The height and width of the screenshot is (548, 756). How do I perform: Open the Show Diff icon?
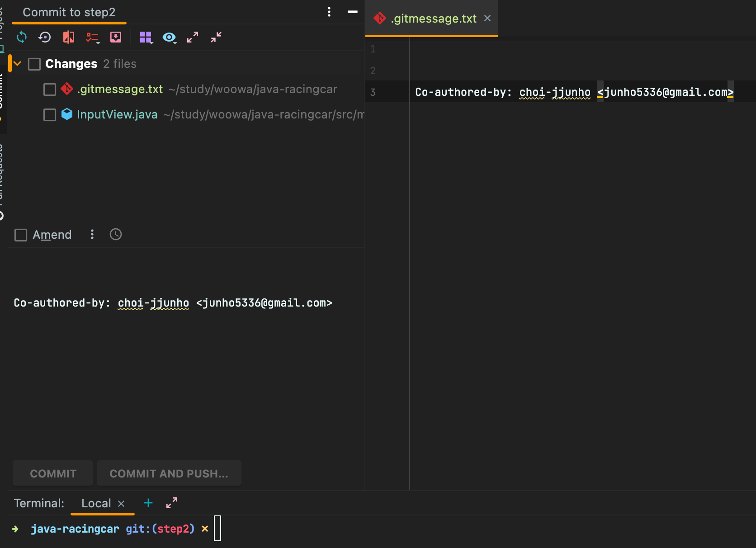point(69,37)
